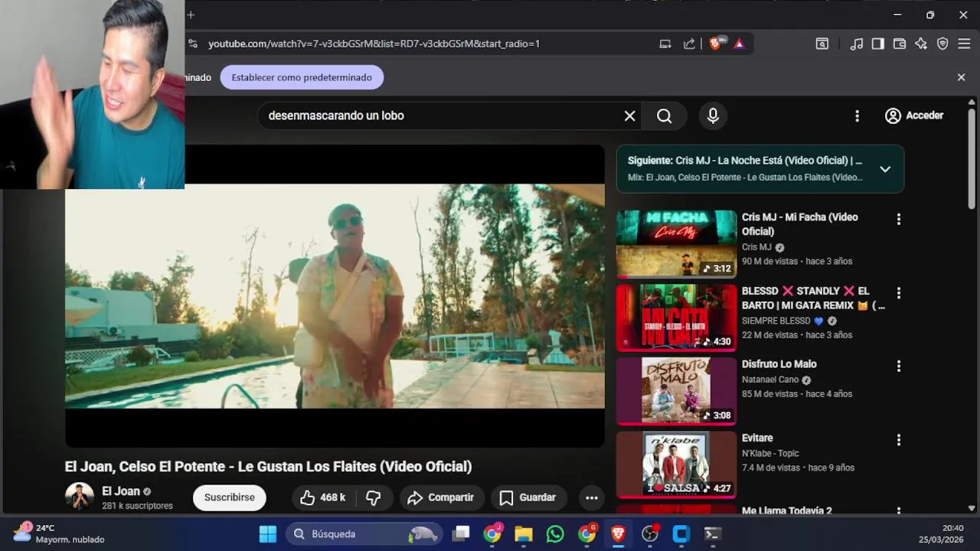Open site information icon left of URL

coord(193,44)
